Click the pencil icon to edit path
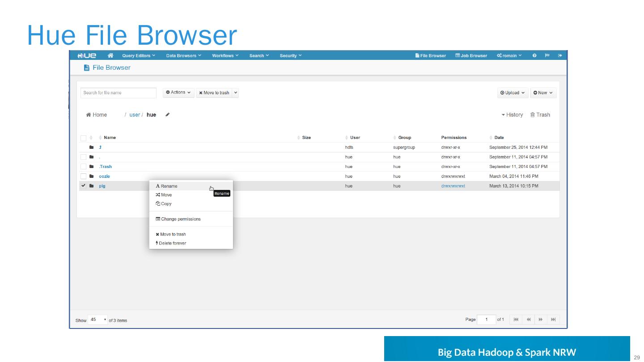The height and width of the screenshot is (362, 644). tap(167, 115)
